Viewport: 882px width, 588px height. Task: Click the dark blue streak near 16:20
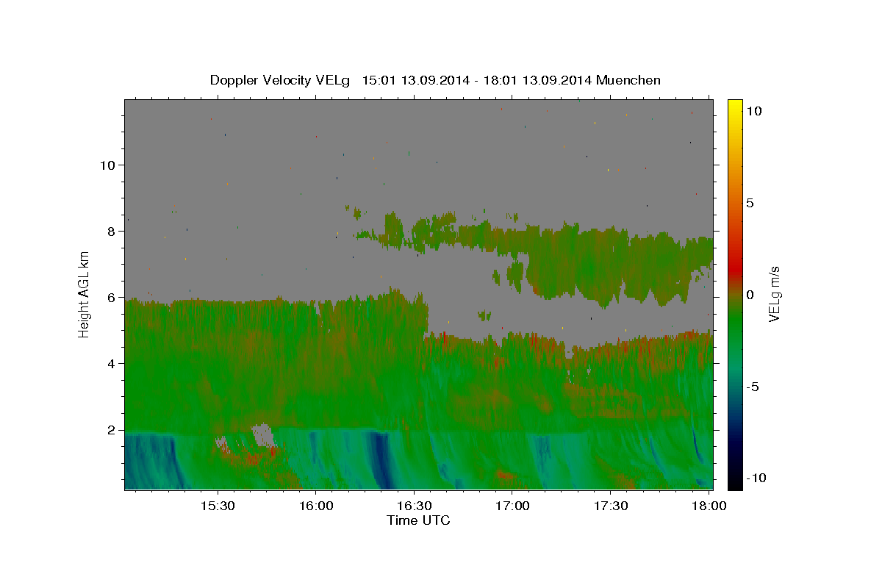point(381,459)
